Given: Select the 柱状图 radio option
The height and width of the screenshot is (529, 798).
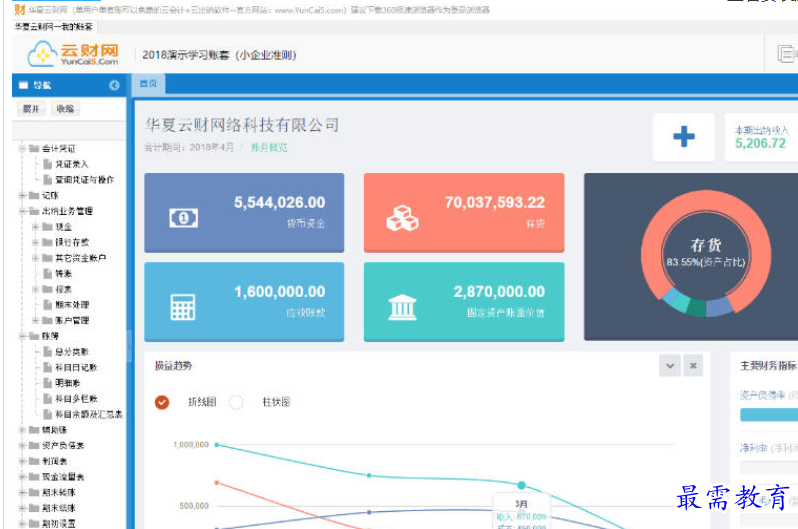Looking at the screenshot, I should (x=236, y=402).
